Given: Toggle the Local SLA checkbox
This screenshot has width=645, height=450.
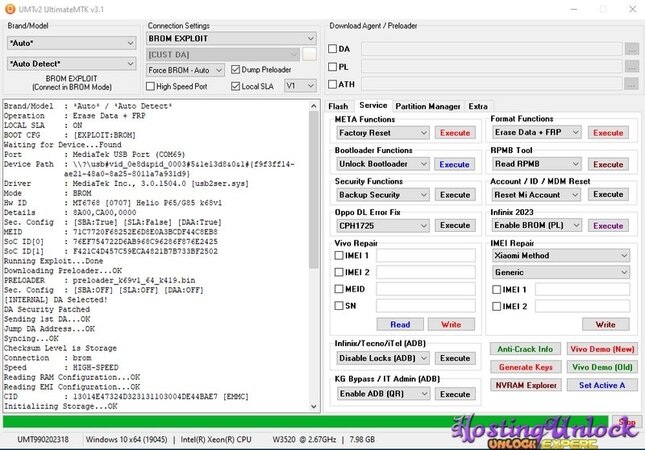Looking at the screenshot, I should click(236, 86).
